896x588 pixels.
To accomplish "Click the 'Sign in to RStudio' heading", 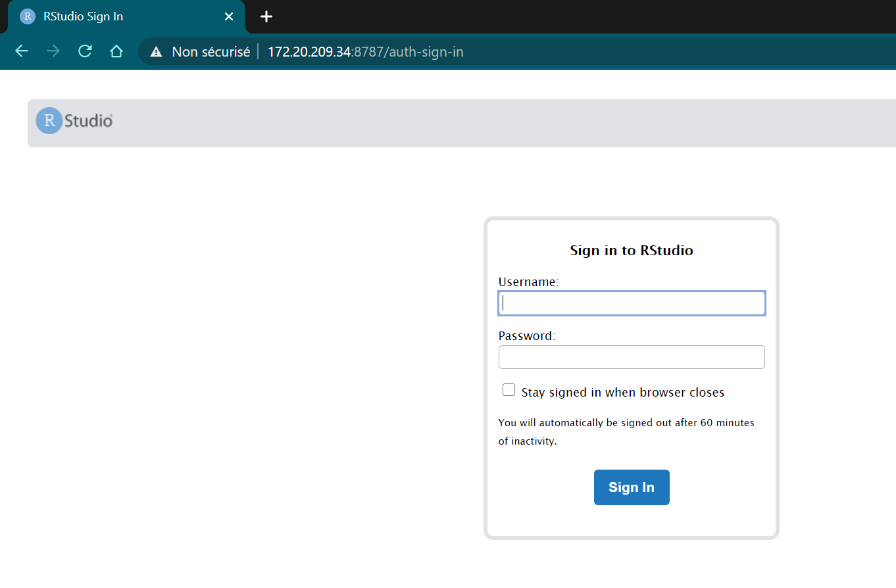I will 632,251.
